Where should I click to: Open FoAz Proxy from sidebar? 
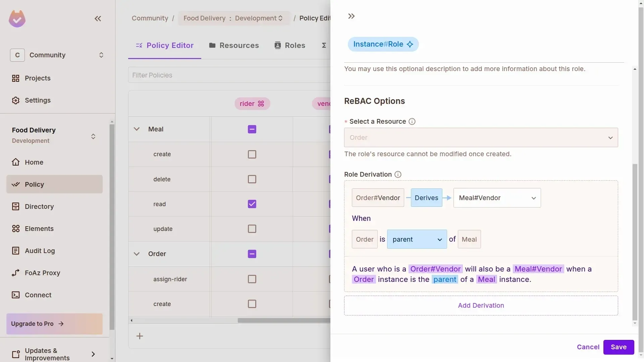pyautogui.click(x=42, y=273)
